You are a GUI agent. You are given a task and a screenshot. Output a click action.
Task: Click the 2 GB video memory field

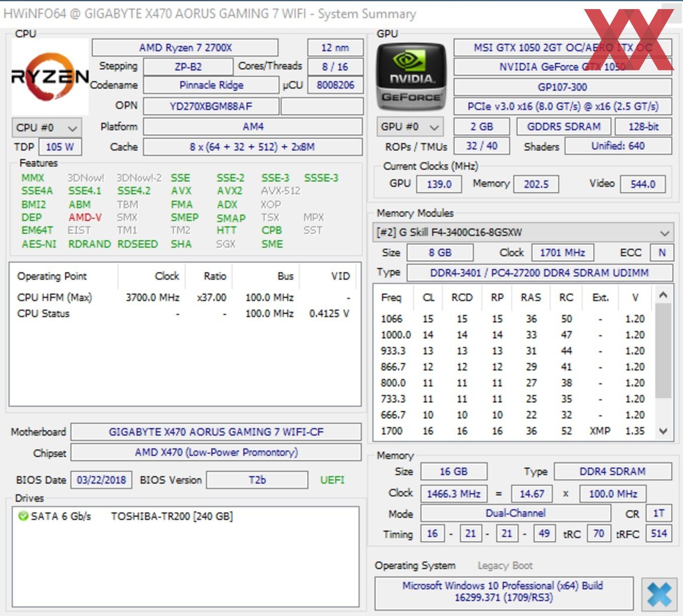[482, 127]
